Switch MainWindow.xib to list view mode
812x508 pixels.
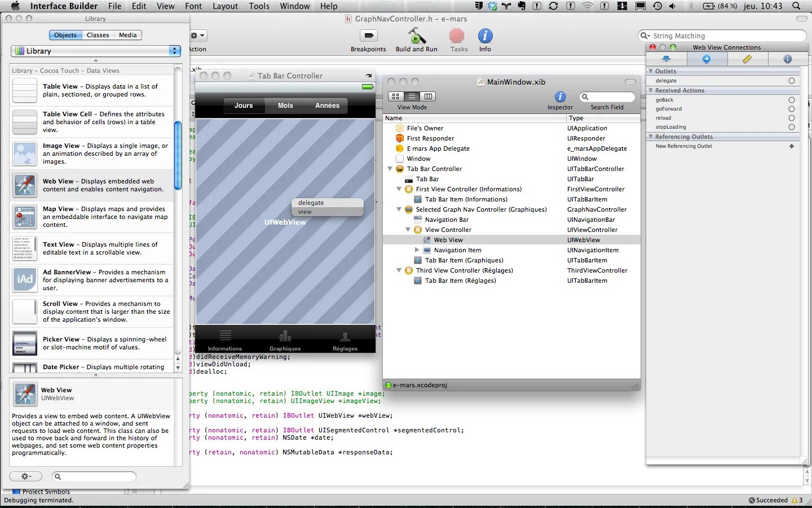(412, 97)
